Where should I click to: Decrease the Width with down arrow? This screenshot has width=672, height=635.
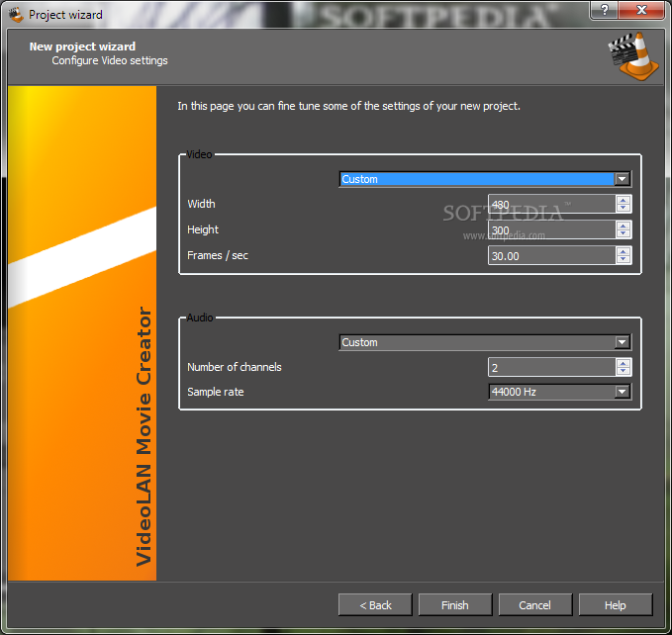tap(624, 208)
